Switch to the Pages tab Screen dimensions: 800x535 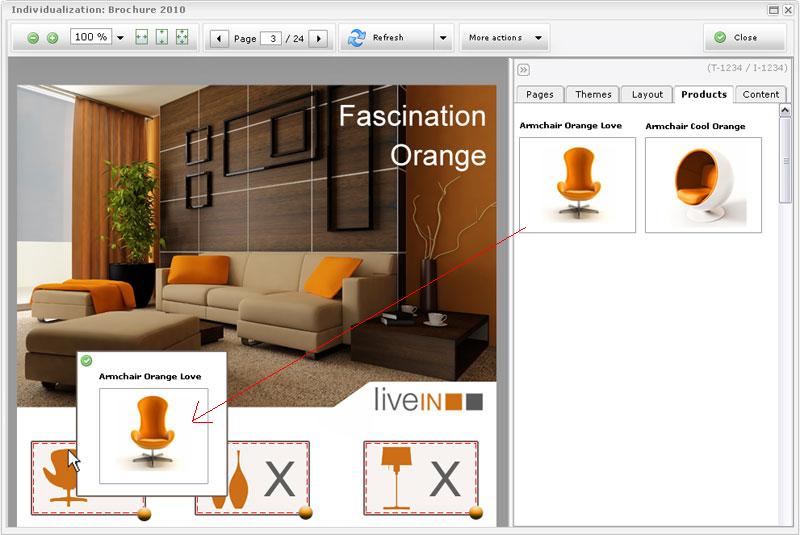click(540, 94)
